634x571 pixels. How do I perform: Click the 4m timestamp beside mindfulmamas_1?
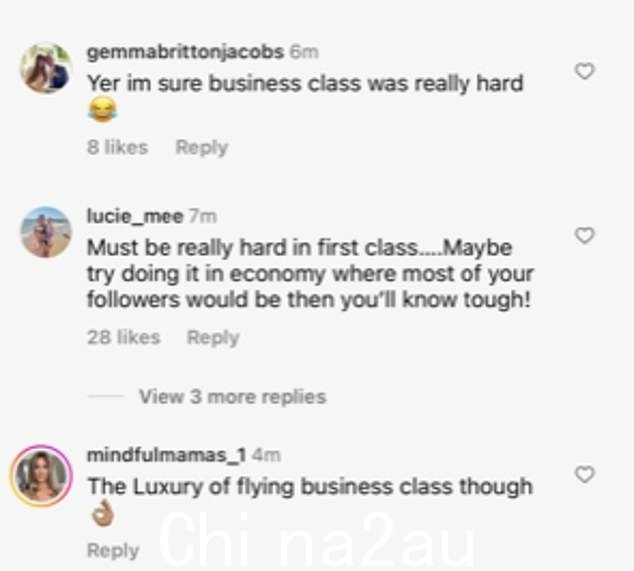(266, 455)
